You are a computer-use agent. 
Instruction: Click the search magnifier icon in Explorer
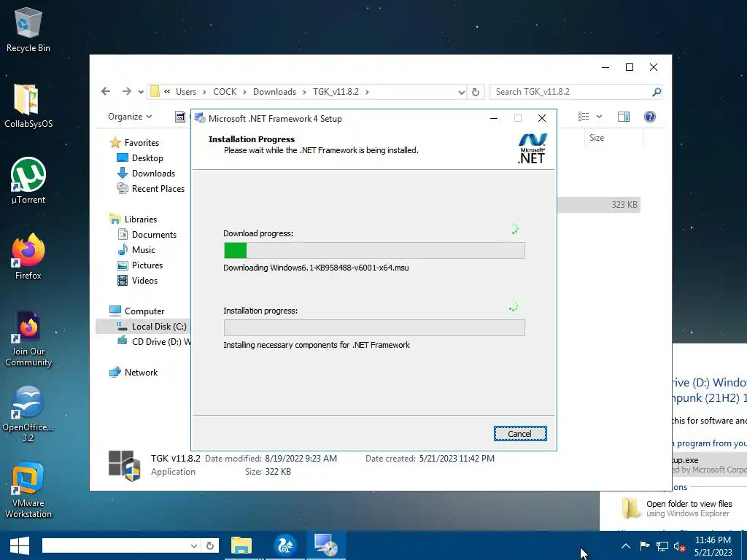[657, 92]
